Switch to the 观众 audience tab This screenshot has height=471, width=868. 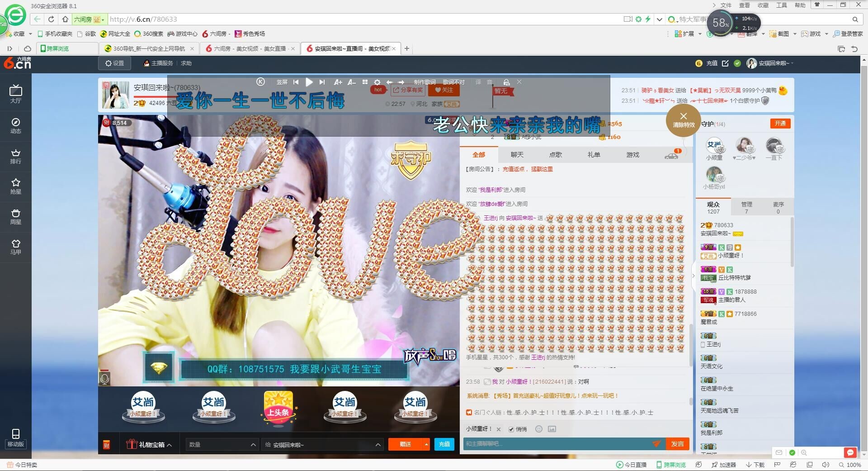pyautogui.click(x=713, y=208)
